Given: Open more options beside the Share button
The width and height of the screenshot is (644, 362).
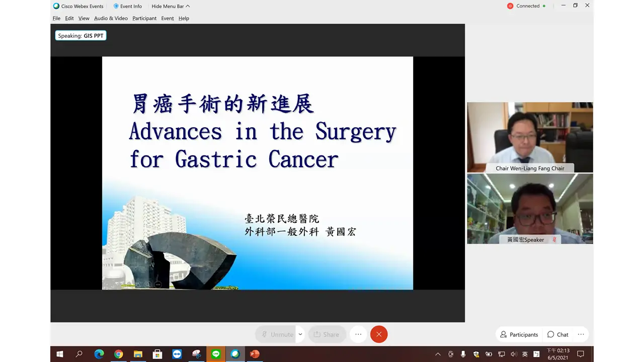Looking at the screenshot, I should 358,334.
